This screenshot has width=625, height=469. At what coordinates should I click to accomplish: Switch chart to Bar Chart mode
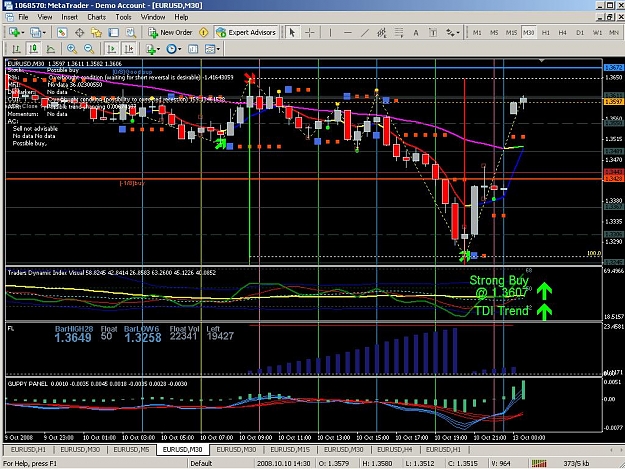tap(16, 49)
